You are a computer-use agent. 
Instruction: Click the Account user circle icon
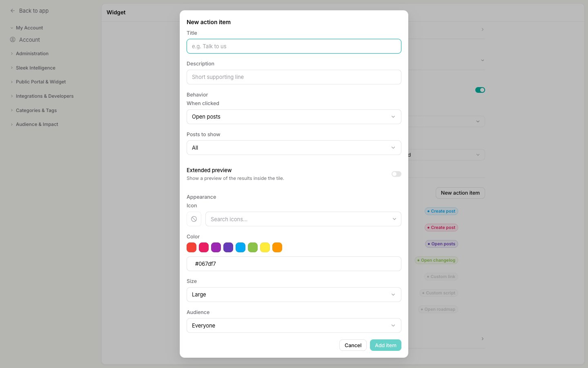tap(13, 40)
